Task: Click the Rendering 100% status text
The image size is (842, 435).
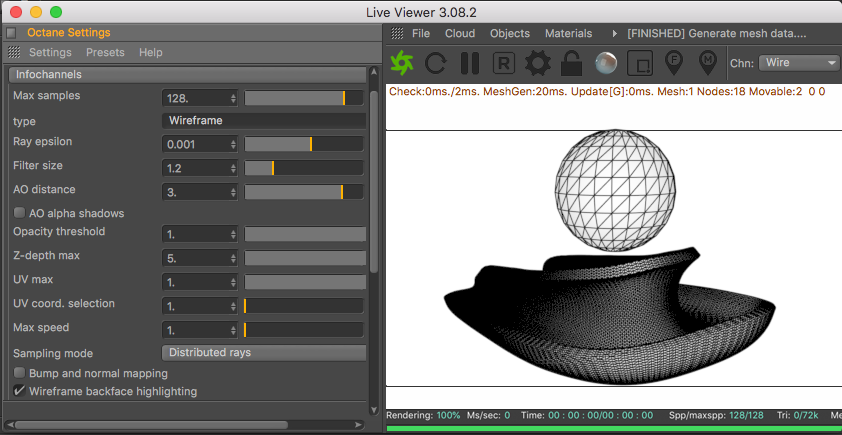Action: tap(423, 416)
